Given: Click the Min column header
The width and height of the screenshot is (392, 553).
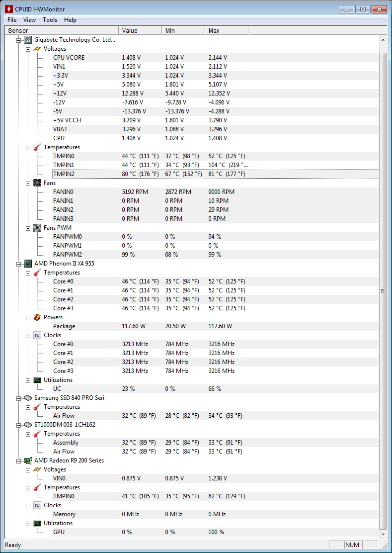Looking at the screenshot, I should pos(183,31).
